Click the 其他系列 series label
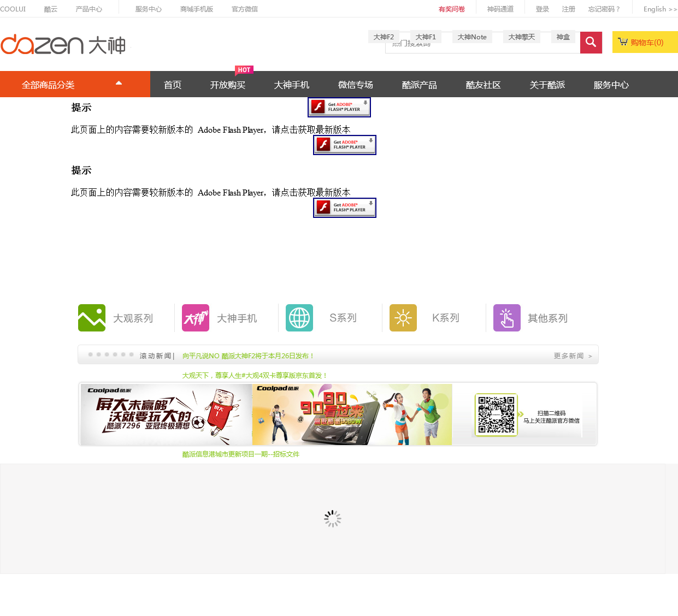678x616 pixels. click(x=547, y=318)
